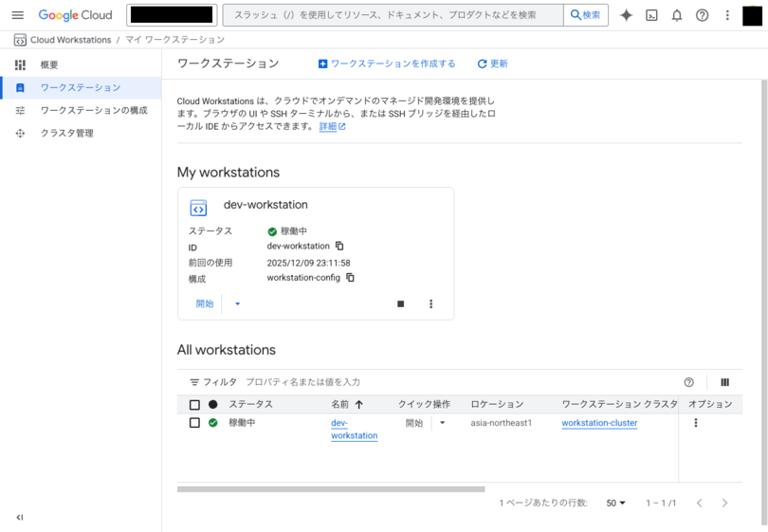Image resolution: width=768 pixels, height=532 pixels.
Task: Stop the dev-workstation using stop icon
Action: [x=401, y=303]
